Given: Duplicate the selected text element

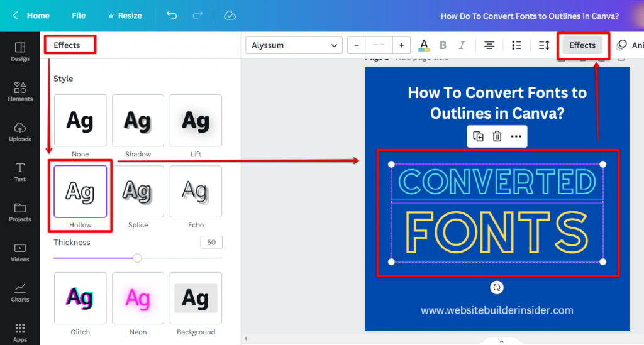Looking at the screenshot, I should (478, 136).
